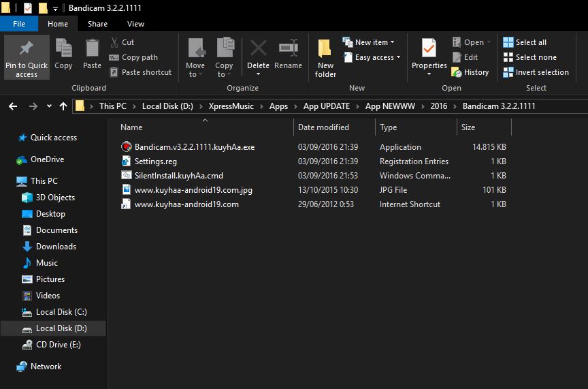588x389 pixels.
Task: Select the Settings.reg file
Action: coord(155,161)
